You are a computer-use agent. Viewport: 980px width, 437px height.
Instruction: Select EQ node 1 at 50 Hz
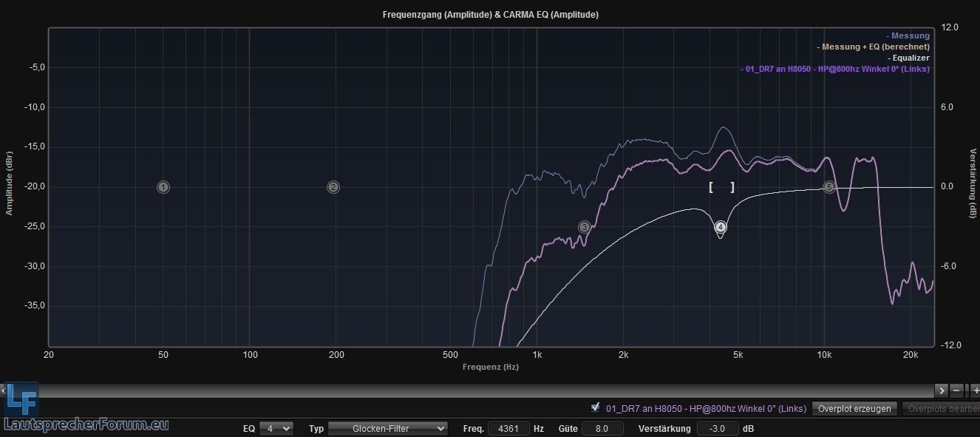pos(163,187)
